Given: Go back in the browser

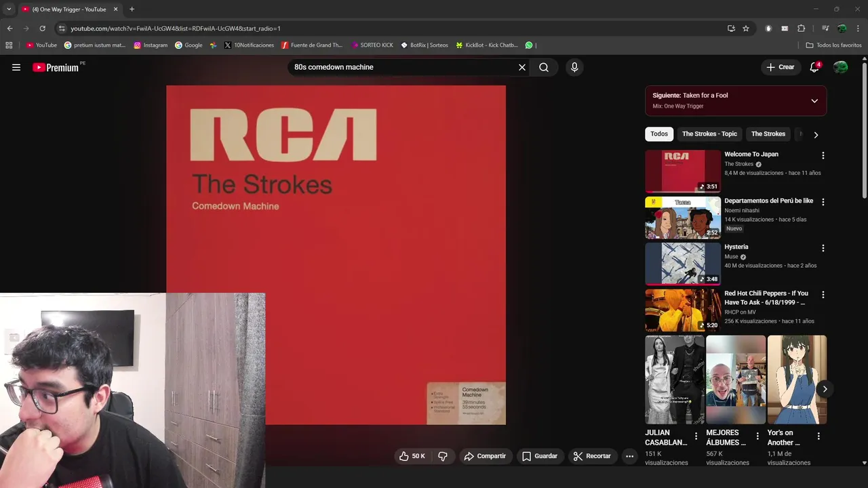Looking at the screenshot, I should click(9, 28).
